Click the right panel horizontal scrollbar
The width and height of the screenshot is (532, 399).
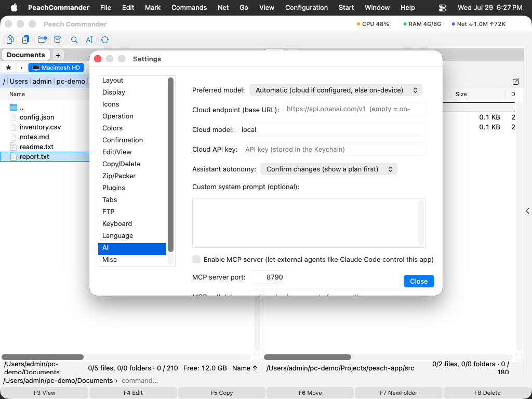click(308, 357)
